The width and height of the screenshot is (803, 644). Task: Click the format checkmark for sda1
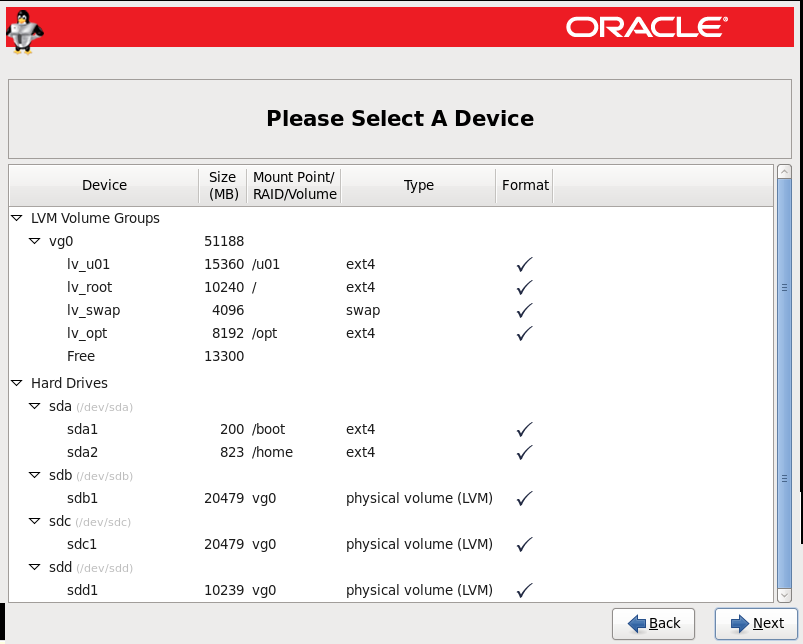pyautogui.click(x=524, y=429)
